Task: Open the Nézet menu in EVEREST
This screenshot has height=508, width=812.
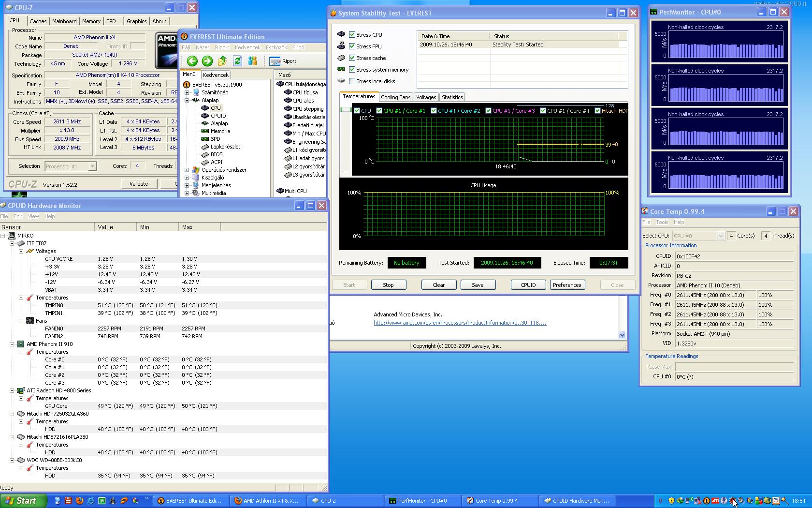Action: point(203,47)
